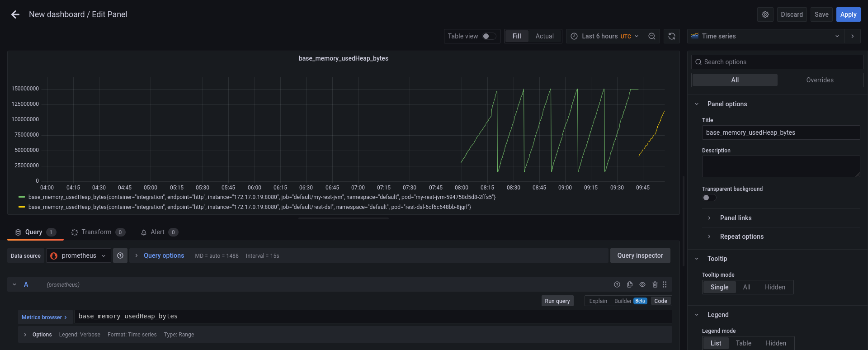The height and width of the screenshot is (350, 868).
Task: Click the green legend series color swatch
Action: click(21, 197)
